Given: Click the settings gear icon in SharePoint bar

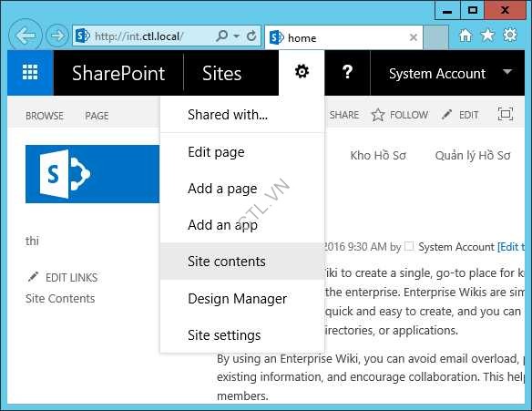Looking at the screenshot, I should coord(302,72).
